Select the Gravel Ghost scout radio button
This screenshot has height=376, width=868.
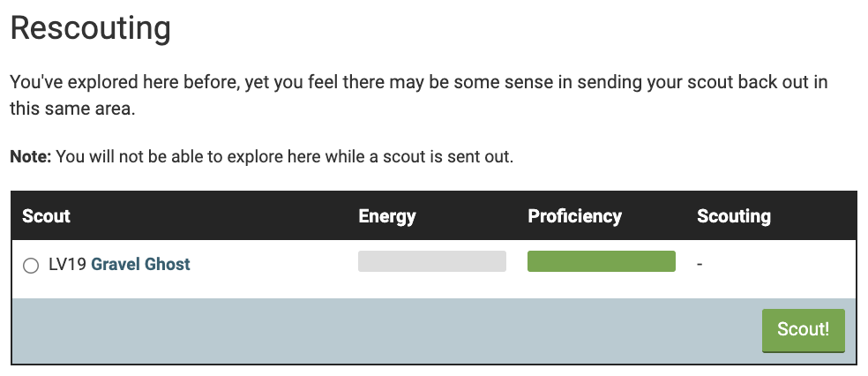(x=31, y=265)
